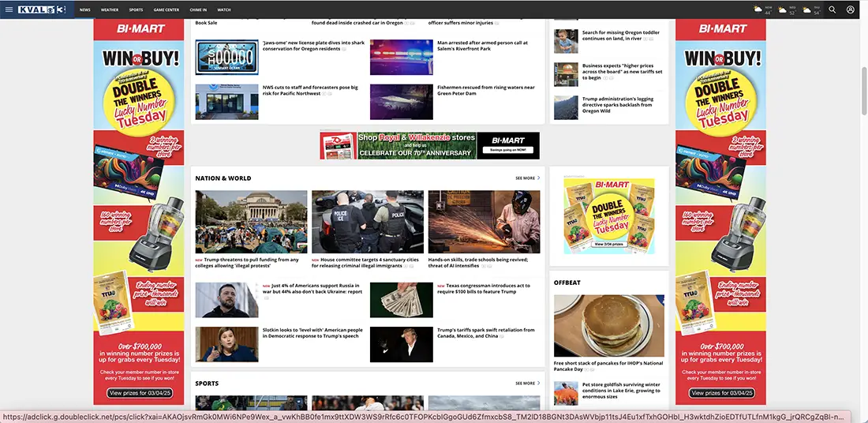Open Business expects higher prices article
The image size is (868, 423).
click(x=622, y=72)
